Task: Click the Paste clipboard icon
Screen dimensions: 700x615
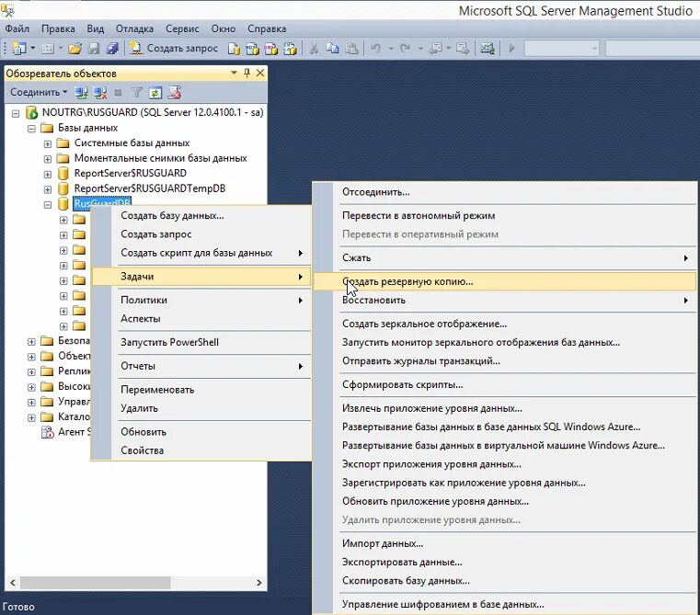Action: (x=351, y=48)
